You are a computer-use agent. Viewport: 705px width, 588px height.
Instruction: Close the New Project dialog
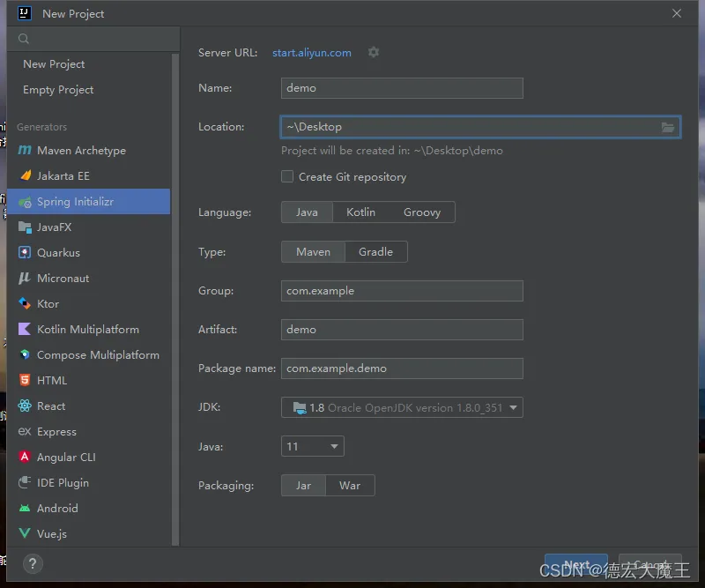pyautogui.click(x=677, y=13)
